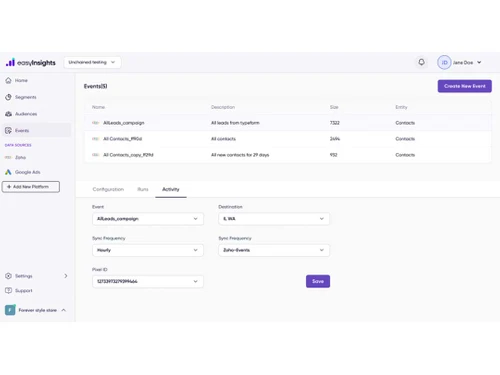This screenshot has width=500, height=375.
Task: Click the Name column header
Action: [98, 107]
